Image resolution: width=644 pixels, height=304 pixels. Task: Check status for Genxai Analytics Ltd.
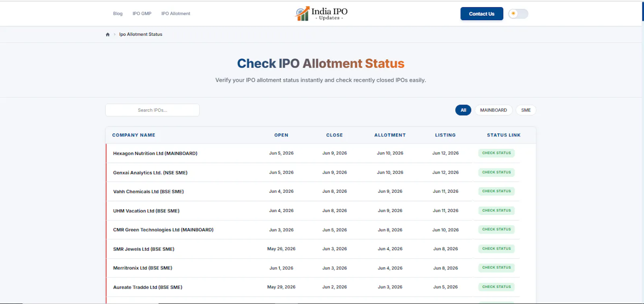[496, 173]
